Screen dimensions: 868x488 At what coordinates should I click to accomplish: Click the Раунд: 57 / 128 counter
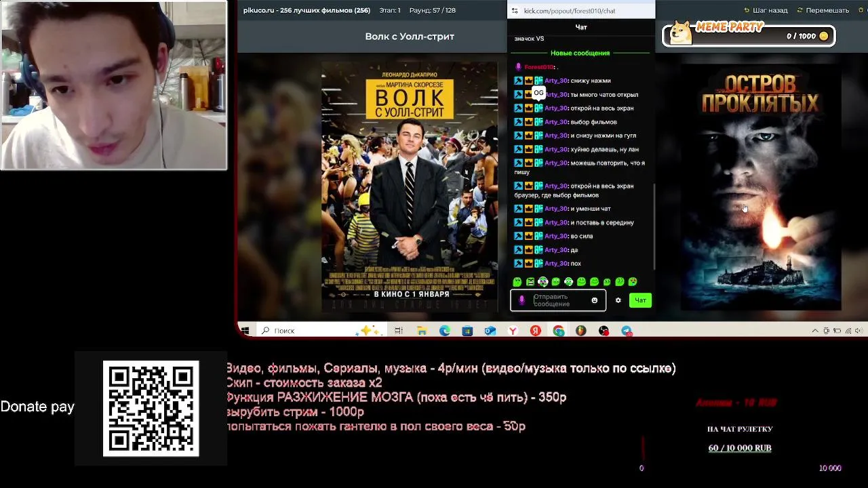tap(433, 11)
